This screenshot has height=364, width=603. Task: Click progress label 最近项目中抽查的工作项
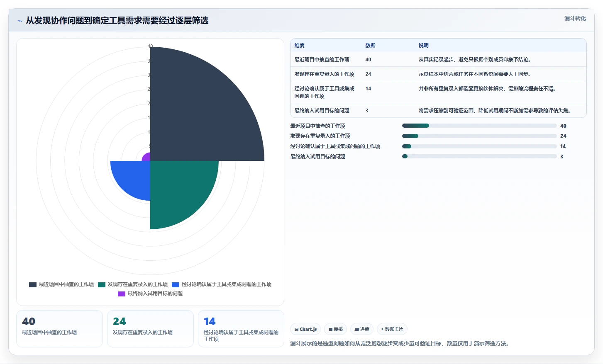click(317, 126)
